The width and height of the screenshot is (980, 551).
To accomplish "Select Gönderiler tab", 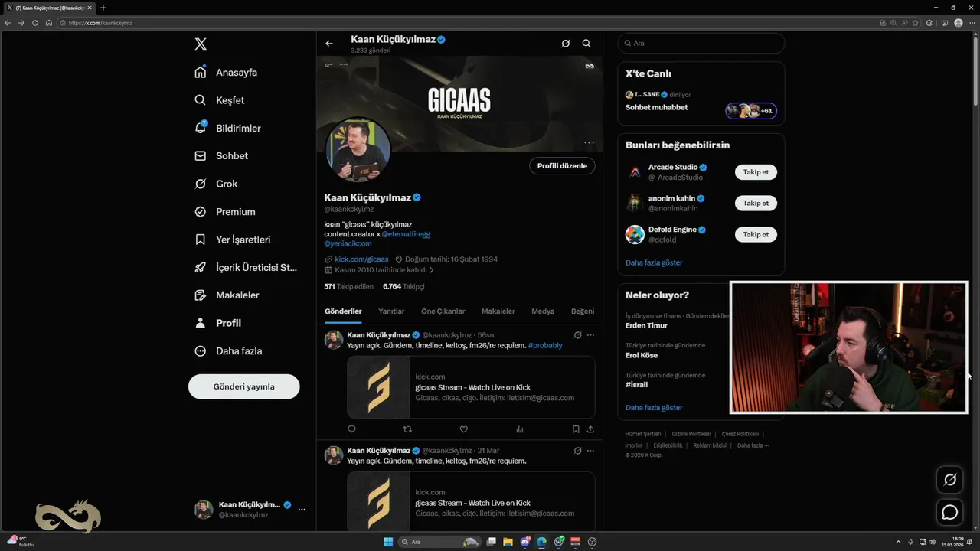I will [x=343, y=311].
